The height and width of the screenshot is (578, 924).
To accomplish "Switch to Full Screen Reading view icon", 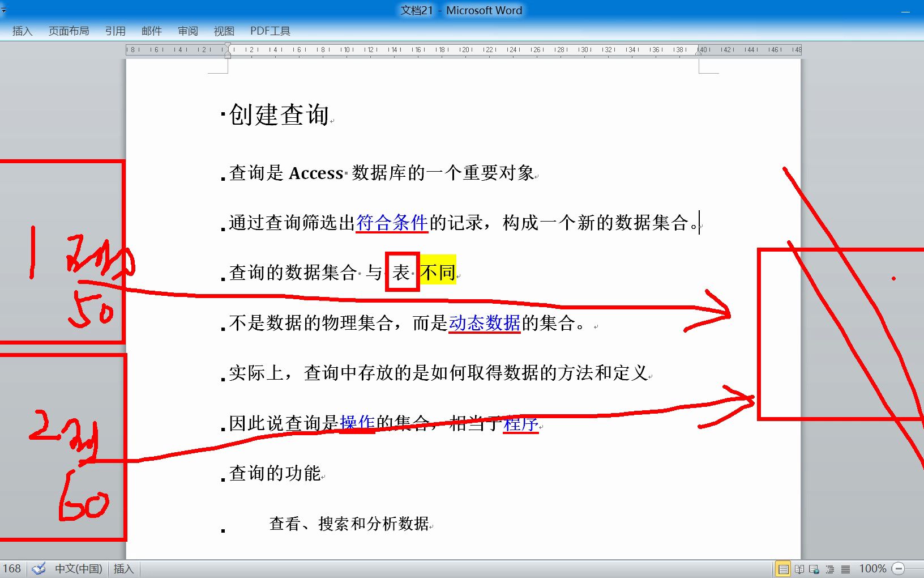I will (x=799, y=569).
